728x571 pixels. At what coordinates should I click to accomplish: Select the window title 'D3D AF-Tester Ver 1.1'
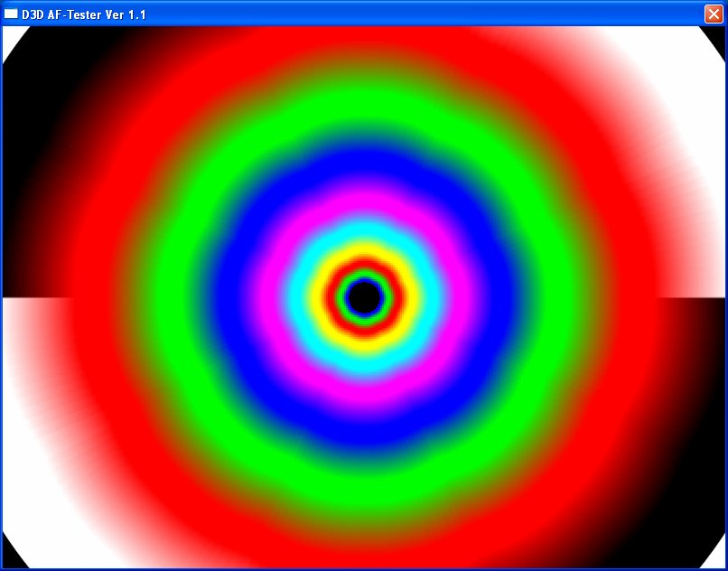(x=84, y=14)
